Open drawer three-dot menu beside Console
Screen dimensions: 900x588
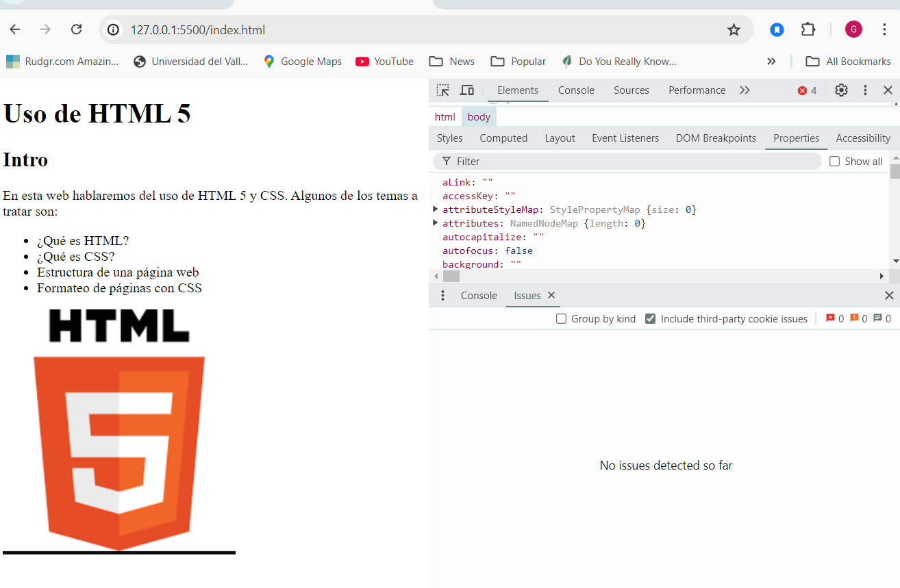pyautogui.click(x=442, y=296)
